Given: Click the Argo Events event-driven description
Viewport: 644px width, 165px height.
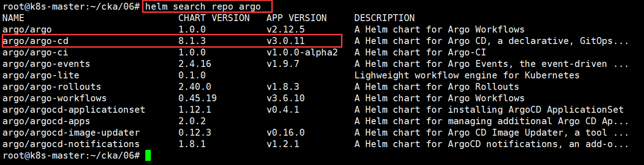Looking at the screenshot, I should [x=492, y=64].
